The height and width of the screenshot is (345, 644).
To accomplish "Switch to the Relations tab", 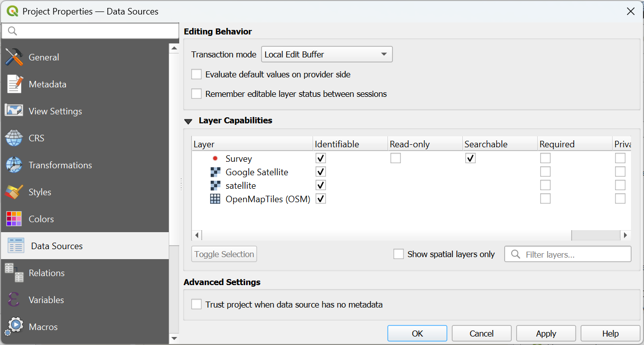I will pyautogui.click(x=46, y=273).
